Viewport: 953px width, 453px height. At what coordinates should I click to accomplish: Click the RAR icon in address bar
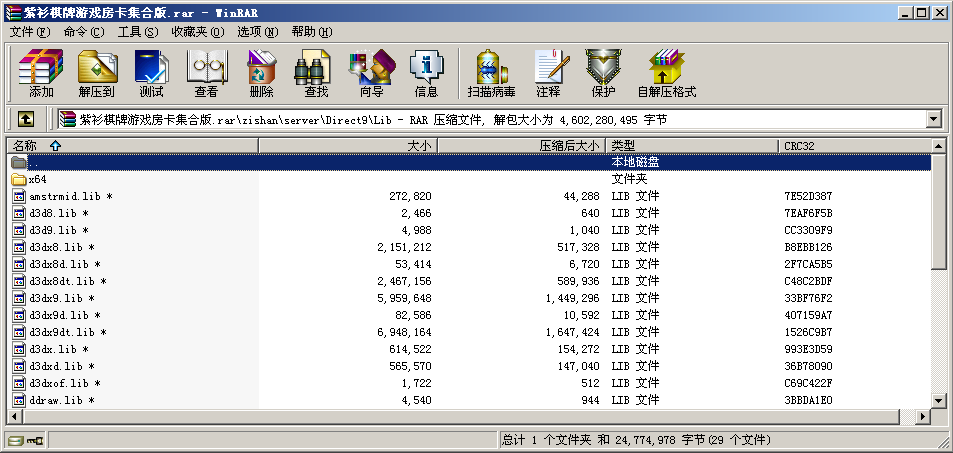[67, 119]
